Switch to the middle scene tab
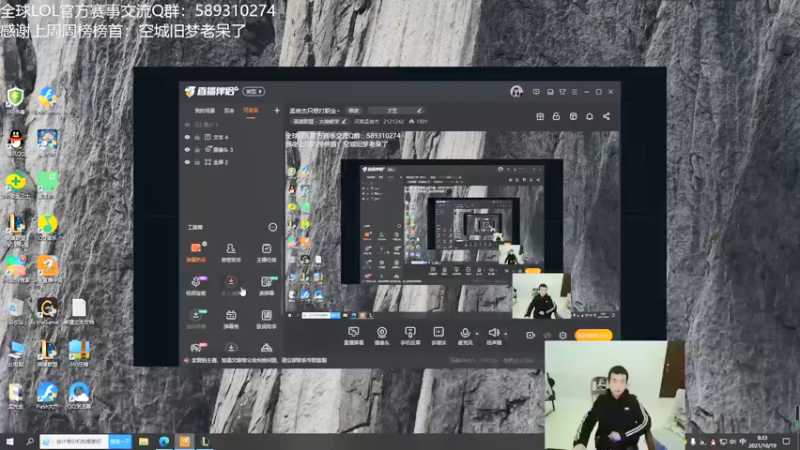 coord(229,110)
